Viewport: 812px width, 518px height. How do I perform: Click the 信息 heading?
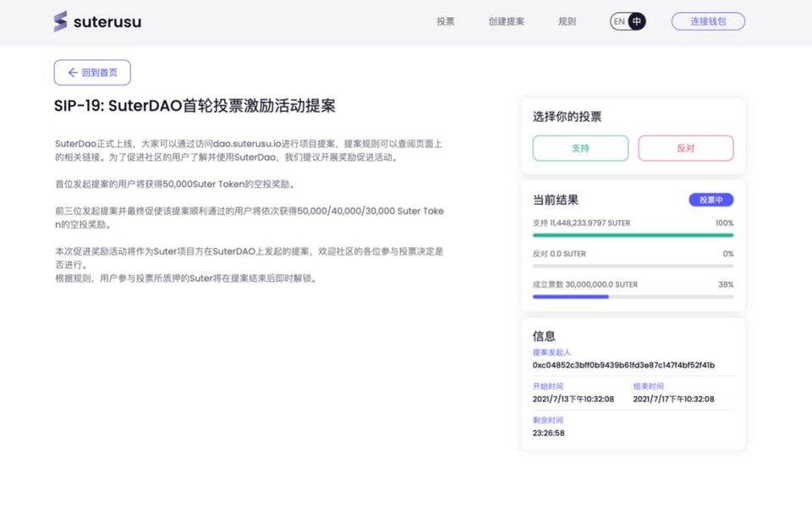(x=544, y=336)
